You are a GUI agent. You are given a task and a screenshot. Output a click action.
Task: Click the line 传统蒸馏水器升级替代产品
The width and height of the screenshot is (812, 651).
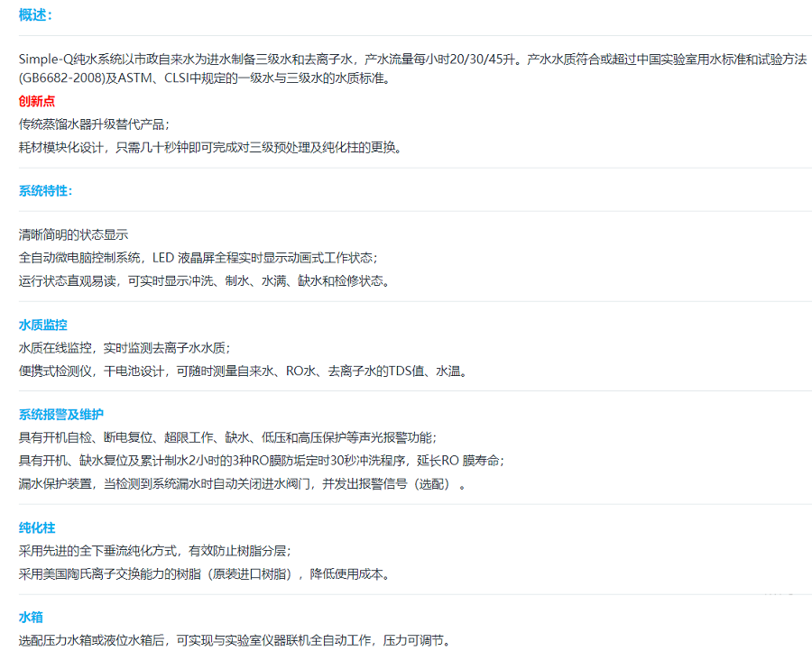tap(94, 124)
